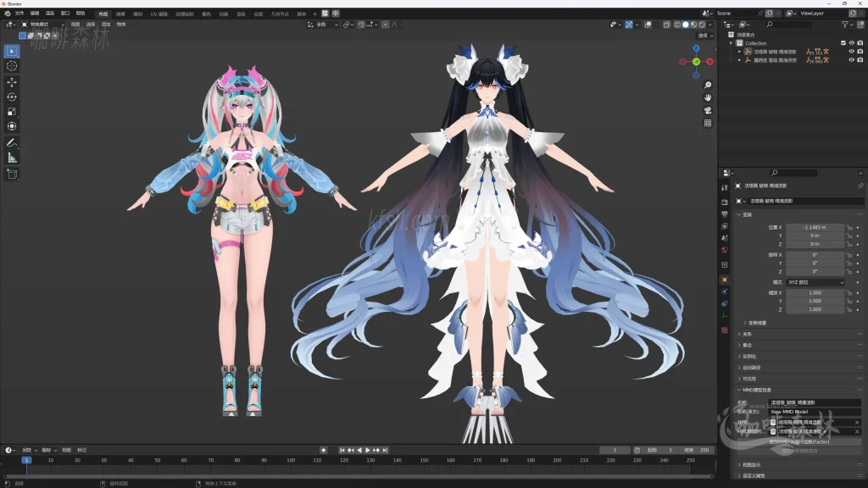Open the Edit menu
This screenshot has width=868, height=488.
35,14
